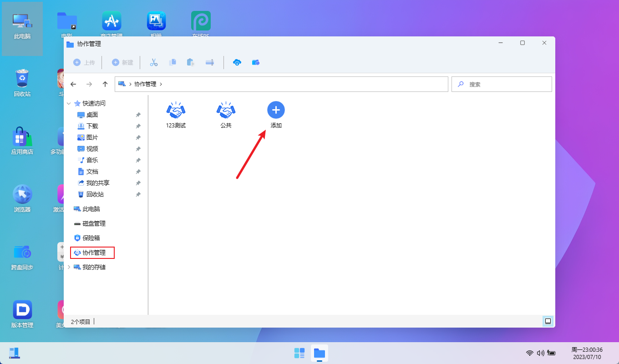Click the 添加 plus icon
Screen dimensions: 619x364
pyautogui.click(x=276, y=110)
